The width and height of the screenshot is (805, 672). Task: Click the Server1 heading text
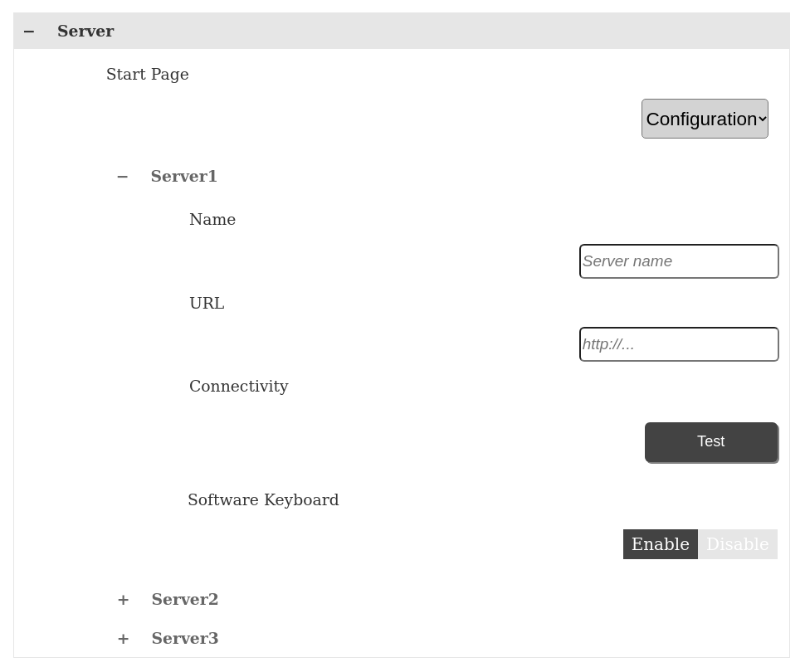pos(183,177)
